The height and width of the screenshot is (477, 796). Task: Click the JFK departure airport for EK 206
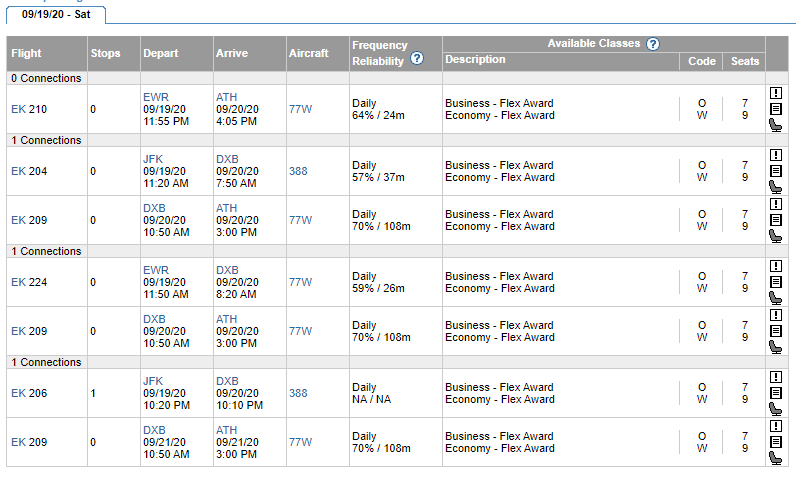(x=153, y=381)
